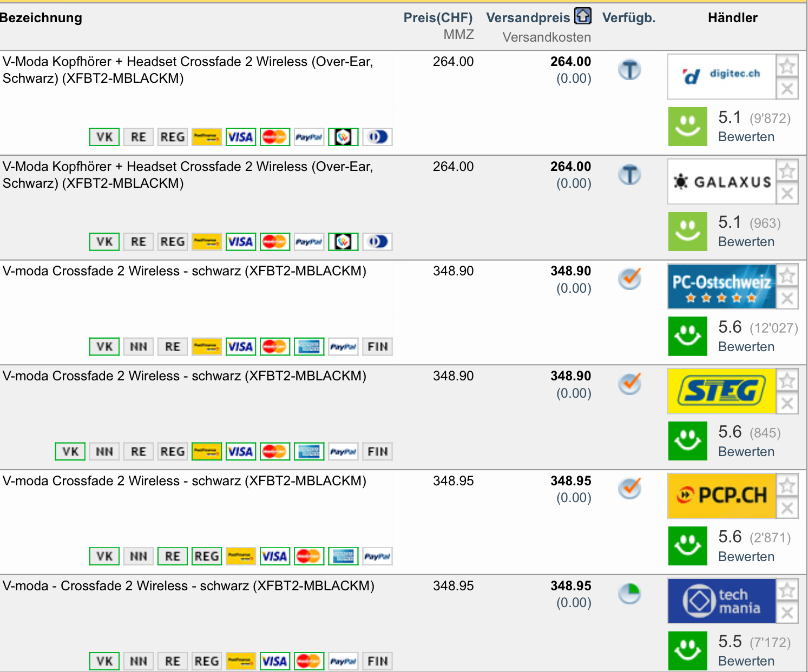
Task: Toggle the star for the techmania merchant
Action: click(787, 590)
